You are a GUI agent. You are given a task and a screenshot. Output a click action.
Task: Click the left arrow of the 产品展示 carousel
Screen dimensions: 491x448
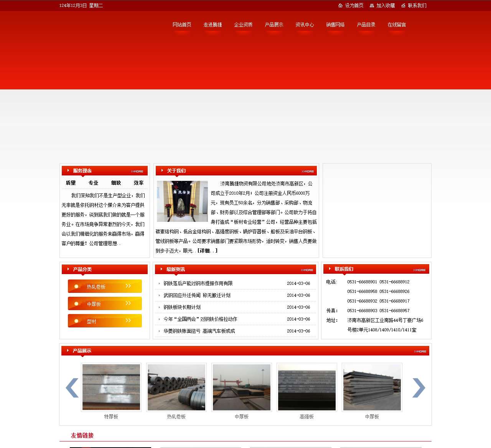click(x=72, y=388)
